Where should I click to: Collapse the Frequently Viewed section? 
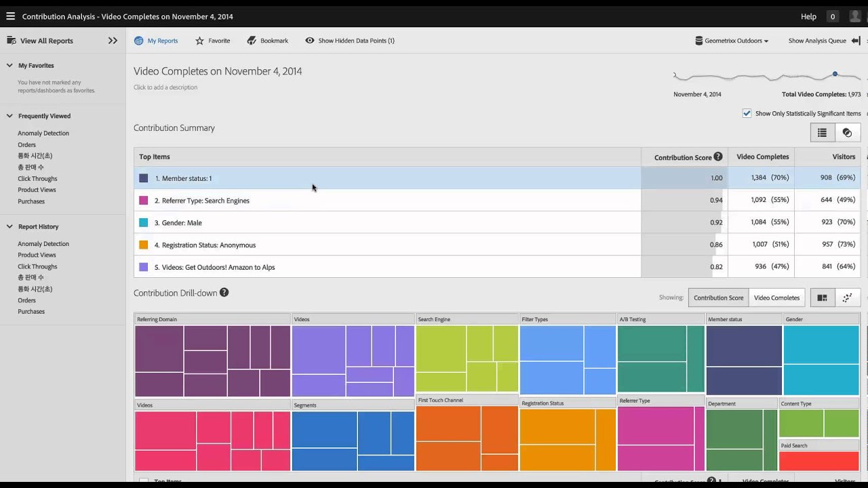[x=9, y=116]
